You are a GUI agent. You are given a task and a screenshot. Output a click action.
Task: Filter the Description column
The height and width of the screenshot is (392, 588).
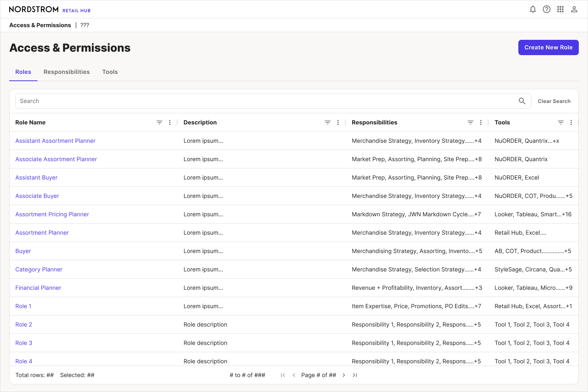pyautogui.click(x=328, y=122)
